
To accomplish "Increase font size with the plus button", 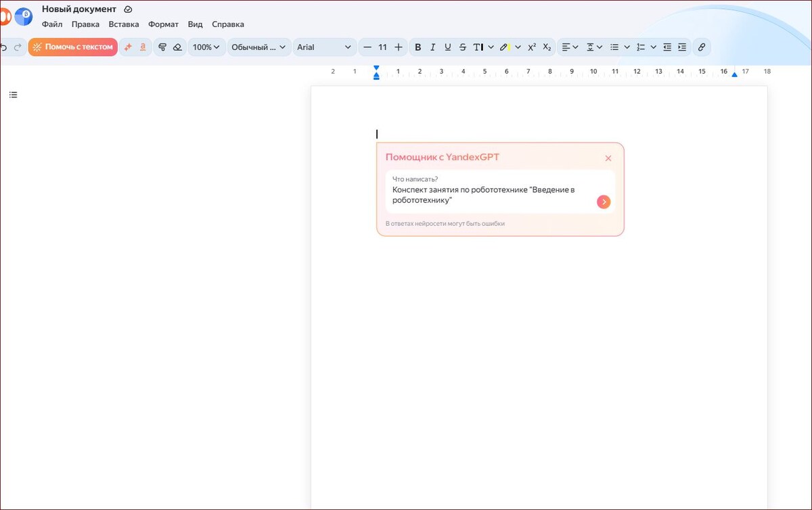I will (398, 47).
